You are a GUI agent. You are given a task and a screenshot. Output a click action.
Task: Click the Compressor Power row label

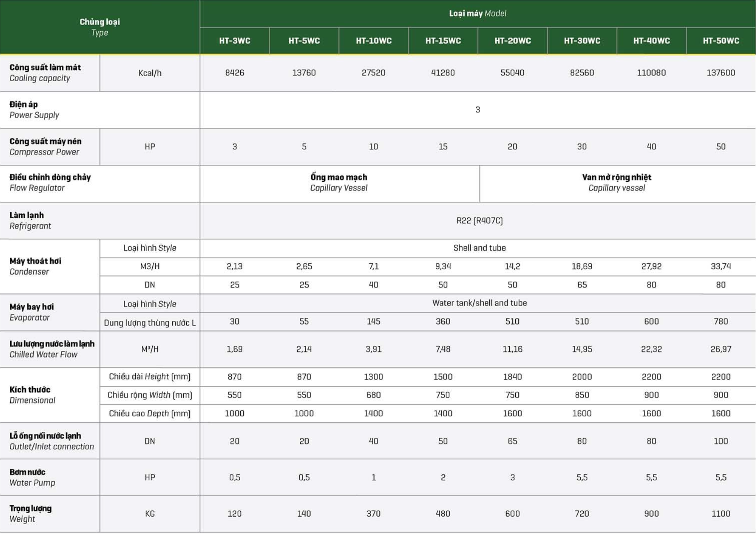coord(45,147)
